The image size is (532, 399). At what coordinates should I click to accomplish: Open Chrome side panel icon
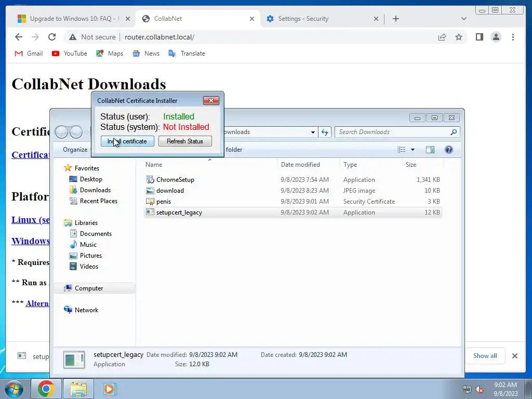click(479, 37)
